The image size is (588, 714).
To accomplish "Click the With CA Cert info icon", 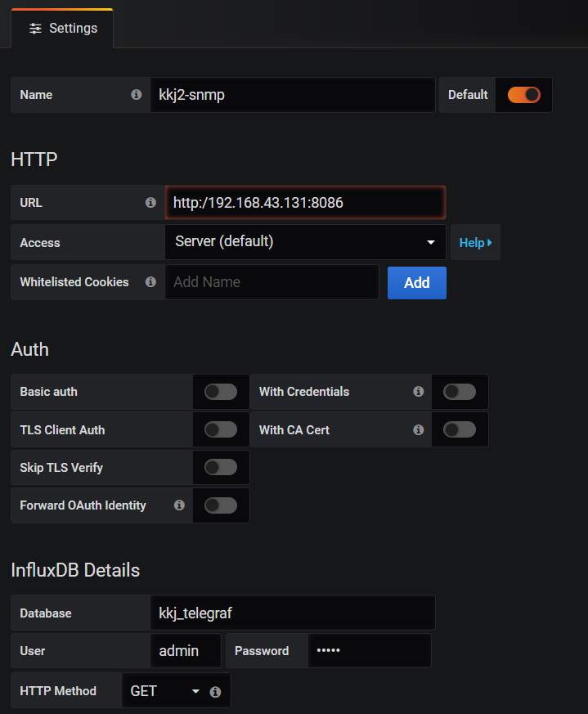I will [x=419, y=430].
